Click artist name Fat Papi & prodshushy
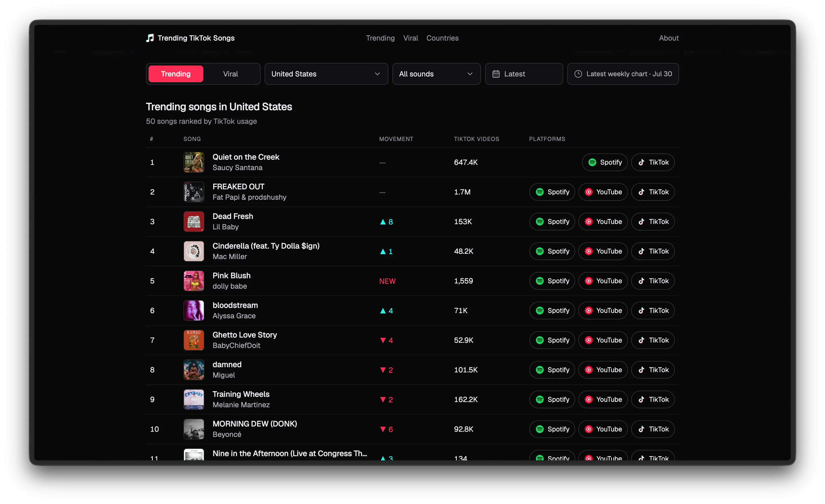The height and width of the screenshot is (504, 825). pyautogui.click(x=249, y=197)
